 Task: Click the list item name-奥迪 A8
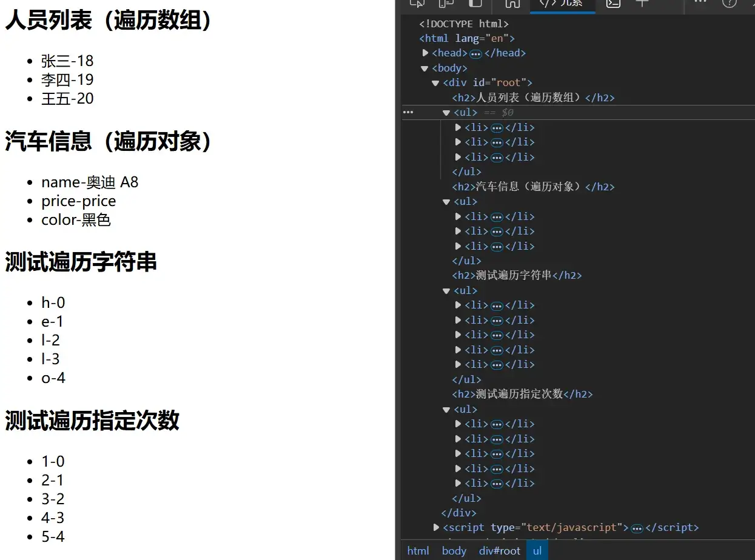coord(90,182)
